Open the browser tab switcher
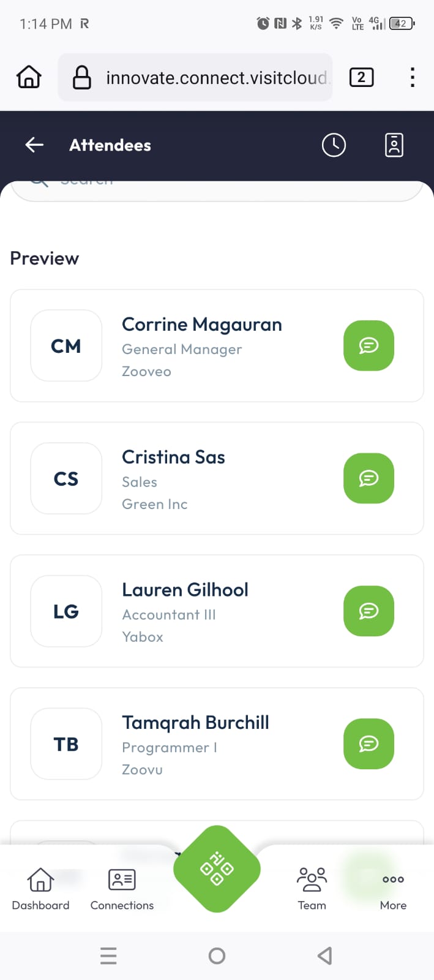The image size is (434, 980). click(361, 77)
